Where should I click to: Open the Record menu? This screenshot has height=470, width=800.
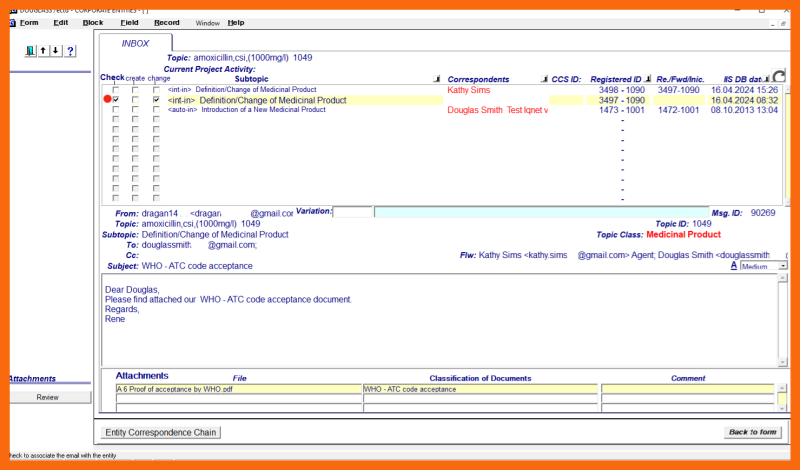pyautogui.click(x=166, y=22)
